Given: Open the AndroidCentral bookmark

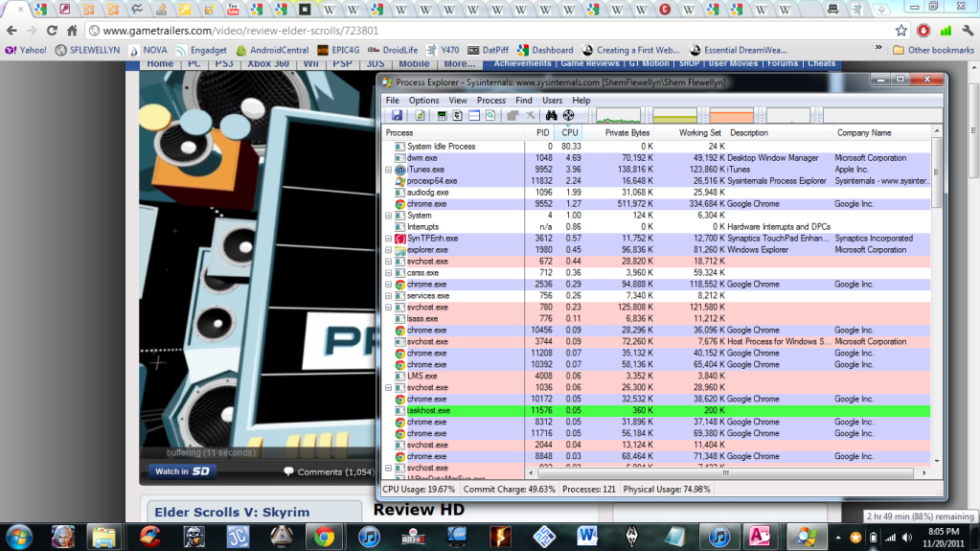Looking at the screenshot, I should [x=272, y=50].
